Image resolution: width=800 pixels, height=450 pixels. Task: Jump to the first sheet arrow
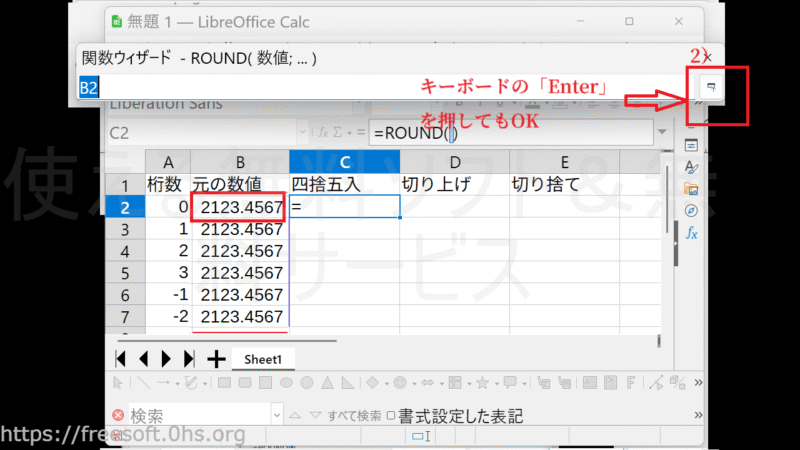tap(121, 359)
